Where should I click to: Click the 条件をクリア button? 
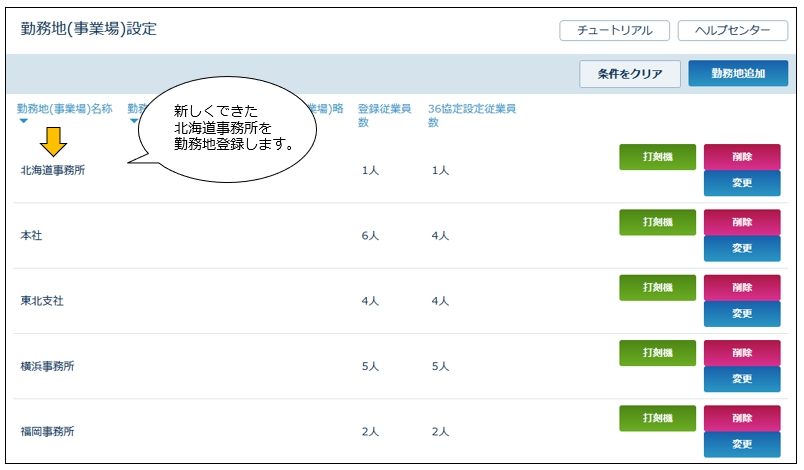point(629,74)
